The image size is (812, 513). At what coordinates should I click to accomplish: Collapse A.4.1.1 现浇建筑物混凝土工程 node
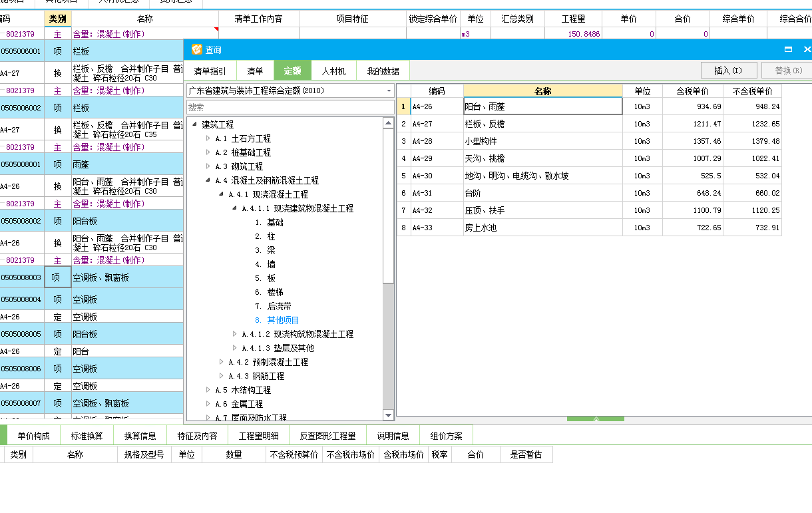(234, 208)
